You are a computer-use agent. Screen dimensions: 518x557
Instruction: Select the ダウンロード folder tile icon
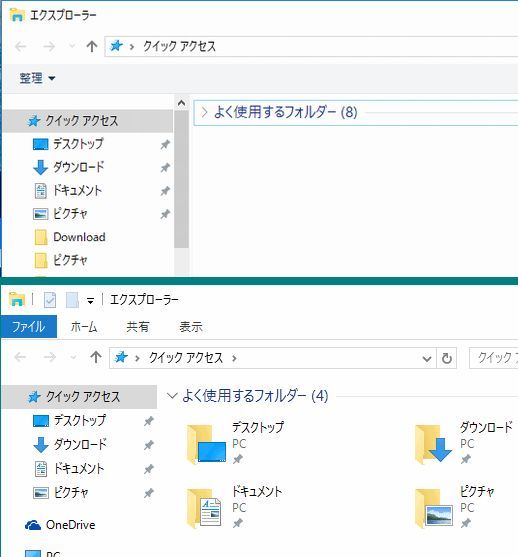(433, 444)
